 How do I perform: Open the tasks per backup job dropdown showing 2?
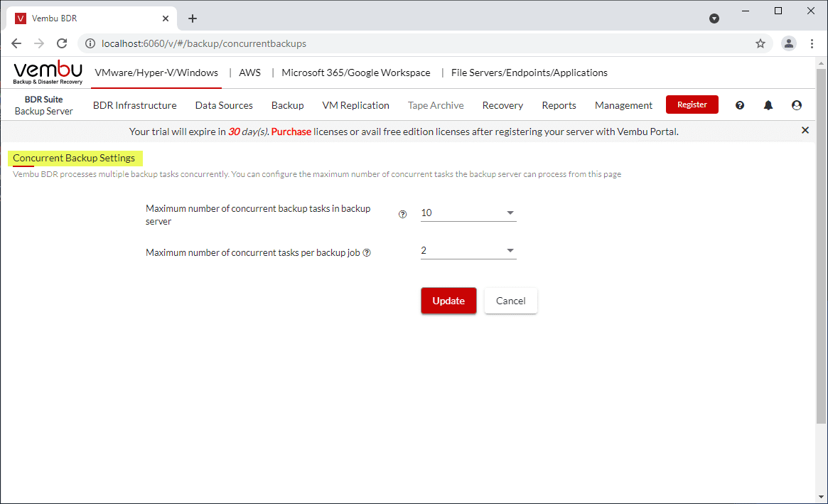point(468,250)
